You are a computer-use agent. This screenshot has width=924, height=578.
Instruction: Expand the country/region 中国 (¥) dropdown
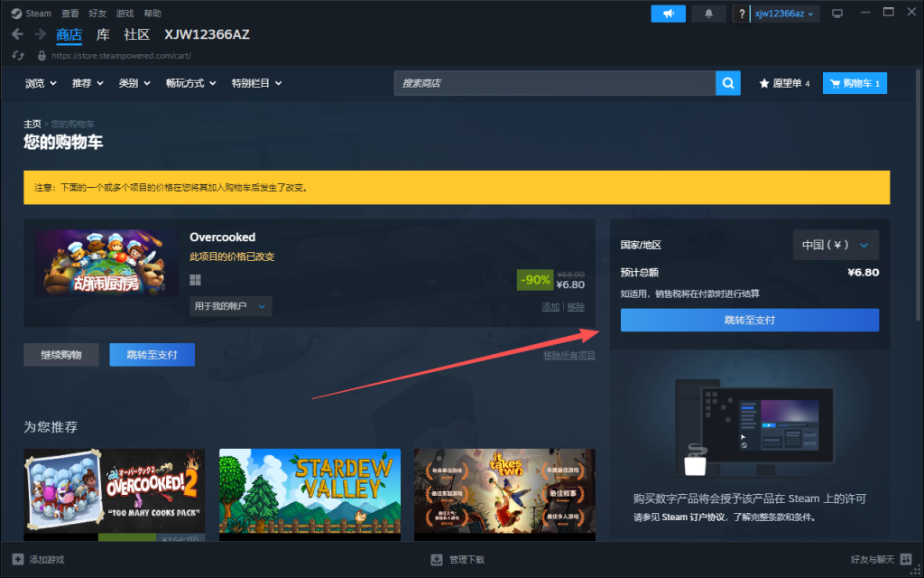(836, 245)
